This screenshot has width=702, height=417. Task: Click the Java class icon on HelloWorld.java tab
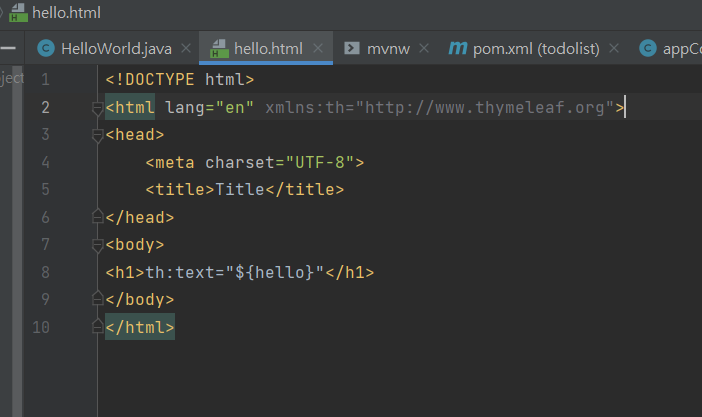45,48
